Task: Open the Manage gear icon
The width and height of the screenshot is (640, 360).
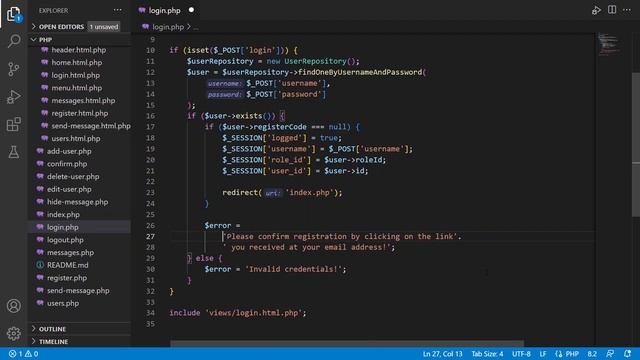Action: click(x=13, y=333)
